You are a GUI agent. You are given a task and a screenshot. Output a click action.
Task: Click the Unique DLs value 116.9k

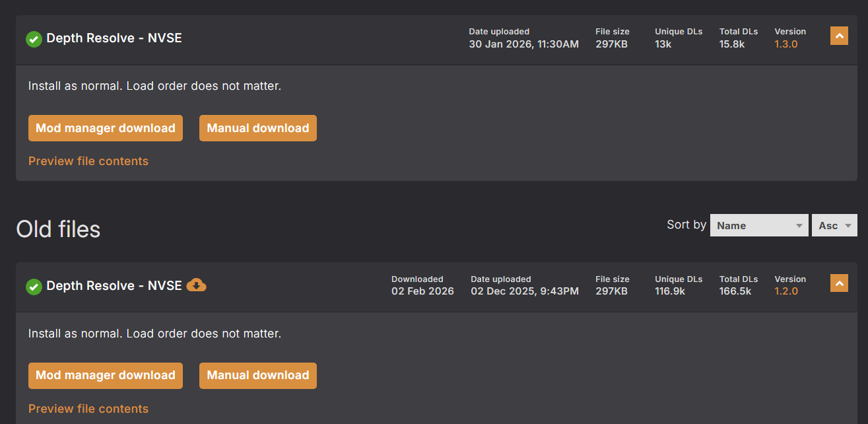670,291
